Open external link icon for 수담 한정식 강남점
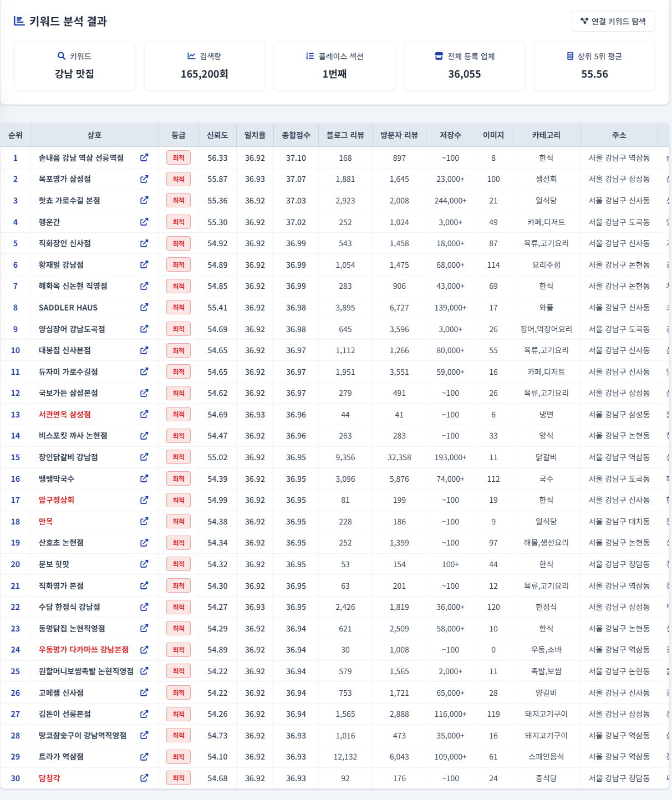672x800 pixels. (x=144, y=607)
